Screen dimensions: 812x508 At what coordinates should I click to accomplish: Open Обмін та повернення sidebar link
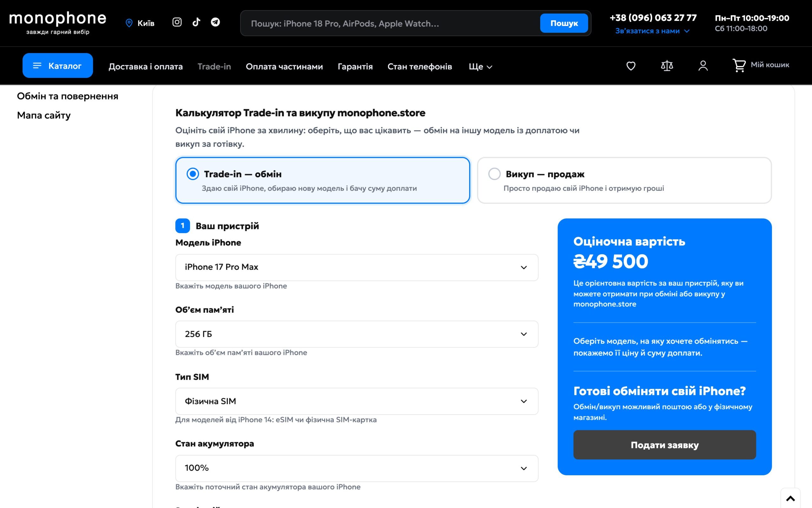68,96
